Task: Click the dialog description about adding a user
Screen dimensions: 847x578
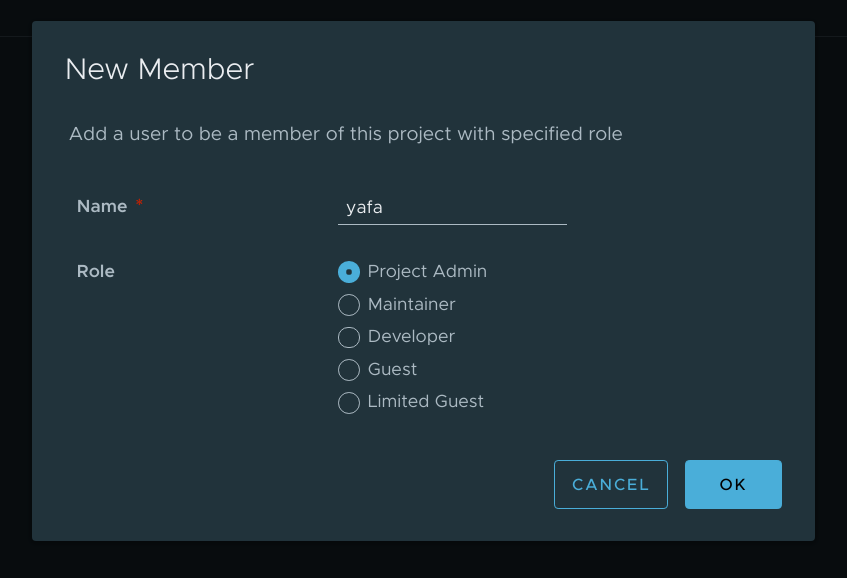Action: click(346, 134)
